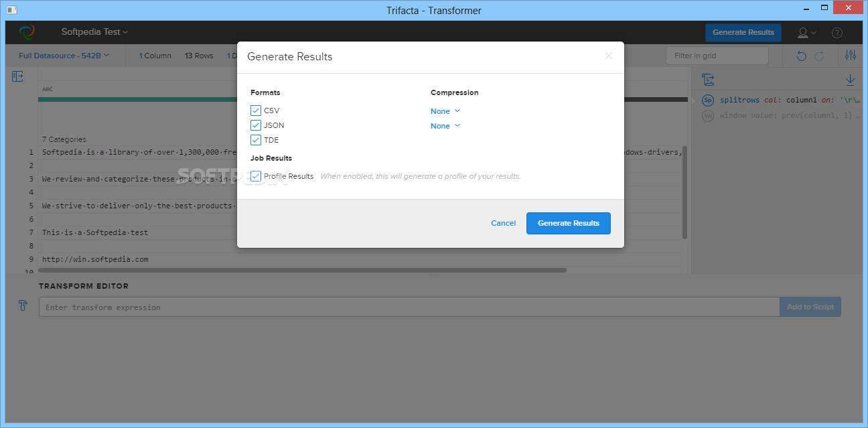The image size is (868, 428).
Task: Click the undo arrow icon
Action: (x=801, y=56)
